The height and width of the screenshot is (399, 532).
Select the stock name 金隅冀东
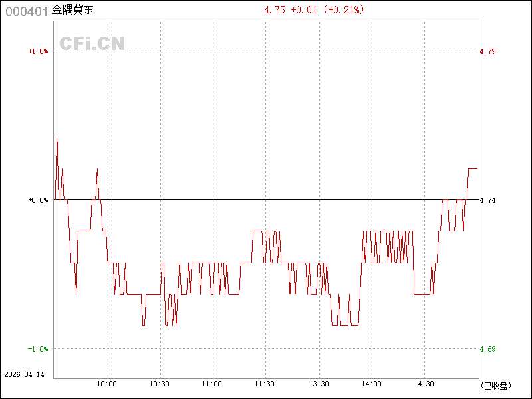coord(72,10)
